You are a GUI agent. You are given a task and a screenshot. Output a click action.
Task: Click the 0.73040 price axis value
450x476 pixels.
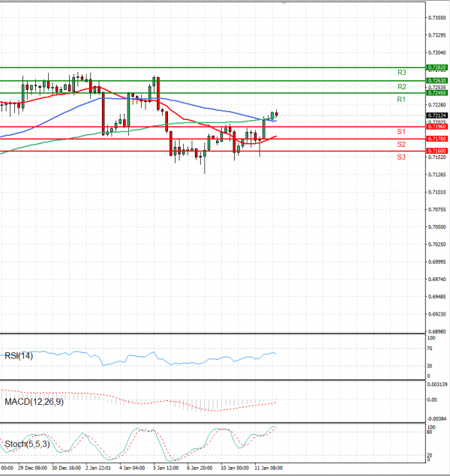437,52
